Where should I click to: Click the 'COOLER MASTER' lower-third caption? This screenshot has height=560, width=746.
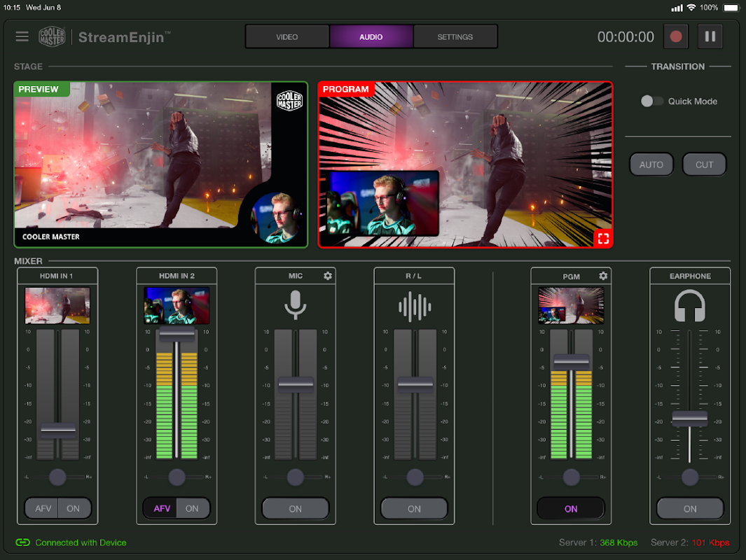(51, 237)
